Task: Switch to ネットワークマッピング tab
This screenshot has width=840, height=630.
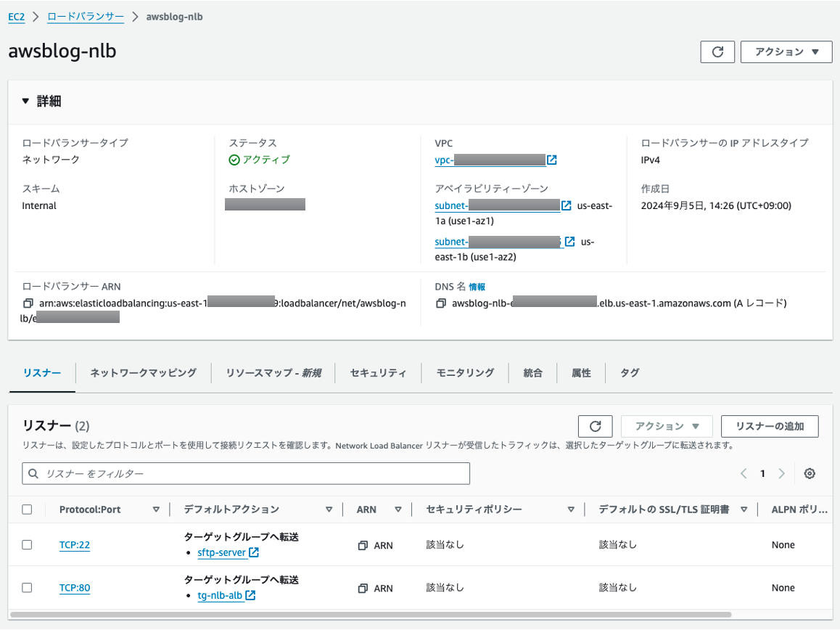Action: coord(143,372)
